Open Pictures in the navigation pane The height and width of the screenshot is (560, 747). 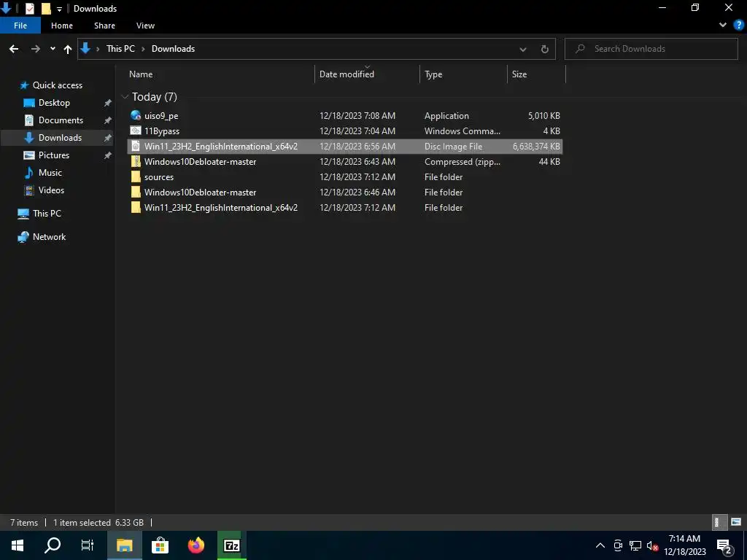[53, 155]
